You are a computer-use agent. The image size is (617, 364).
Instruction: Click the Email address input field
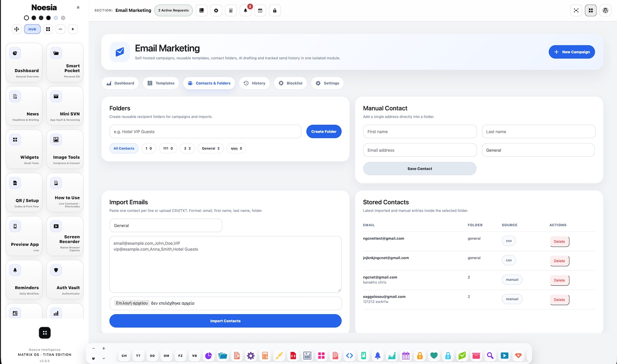(420, 150)
